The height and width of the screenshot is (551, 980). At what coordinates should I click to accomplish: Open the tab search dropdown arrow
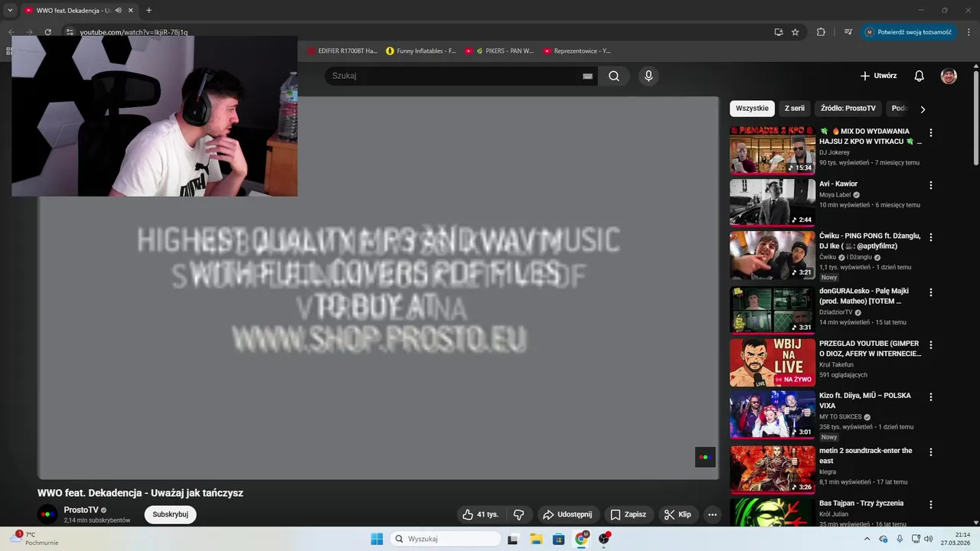point(10,11)
